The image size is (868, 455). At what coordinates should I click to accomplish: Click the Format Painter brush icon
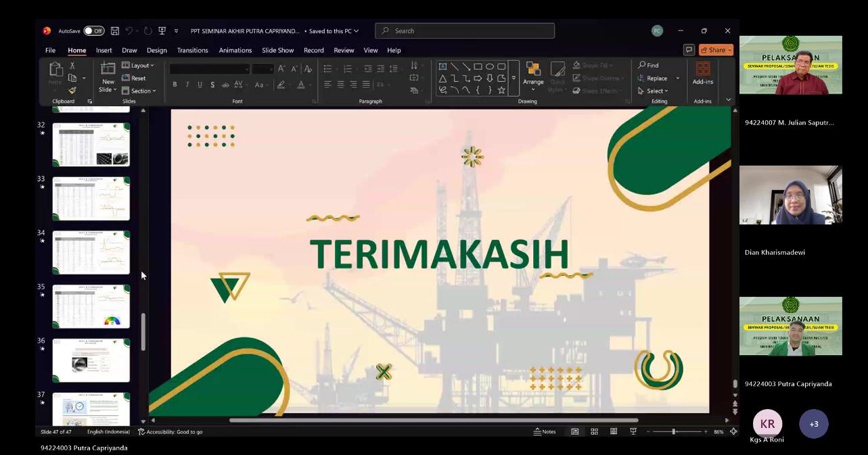(x=72, y=91)
